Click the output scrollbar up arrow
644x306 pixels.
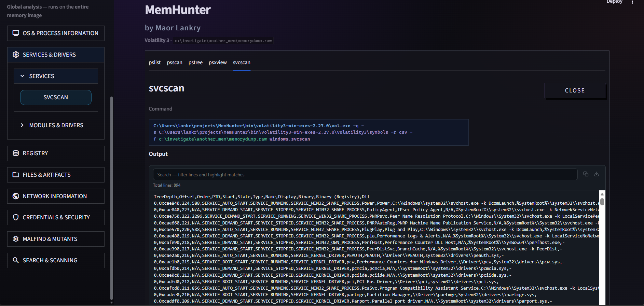click(602, 194)
